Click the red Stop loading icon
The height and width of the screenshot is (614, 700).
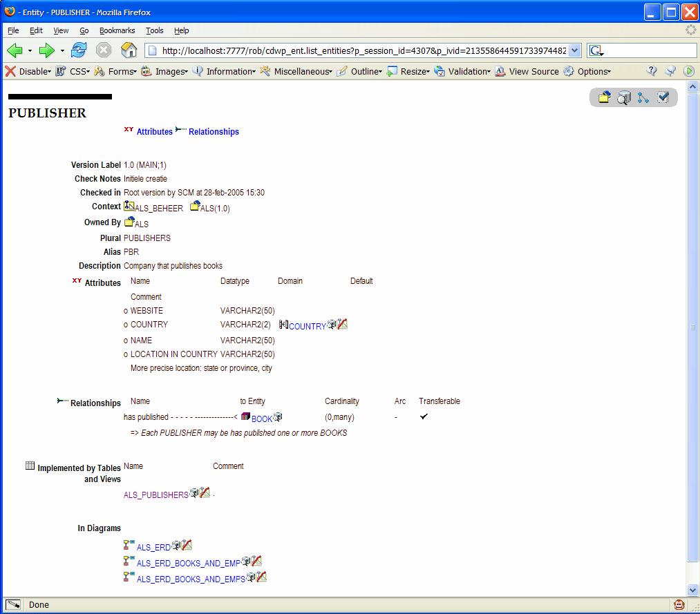104,50
